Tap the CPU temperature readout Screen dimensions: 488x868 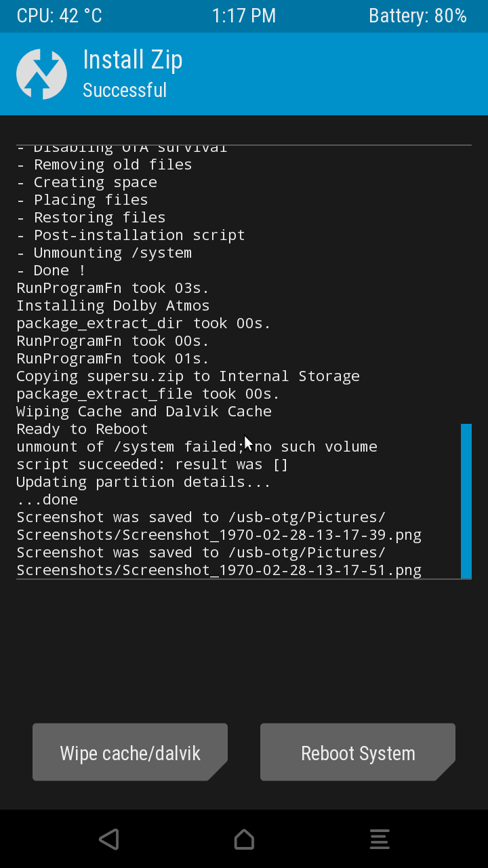(x=60, y=16)
